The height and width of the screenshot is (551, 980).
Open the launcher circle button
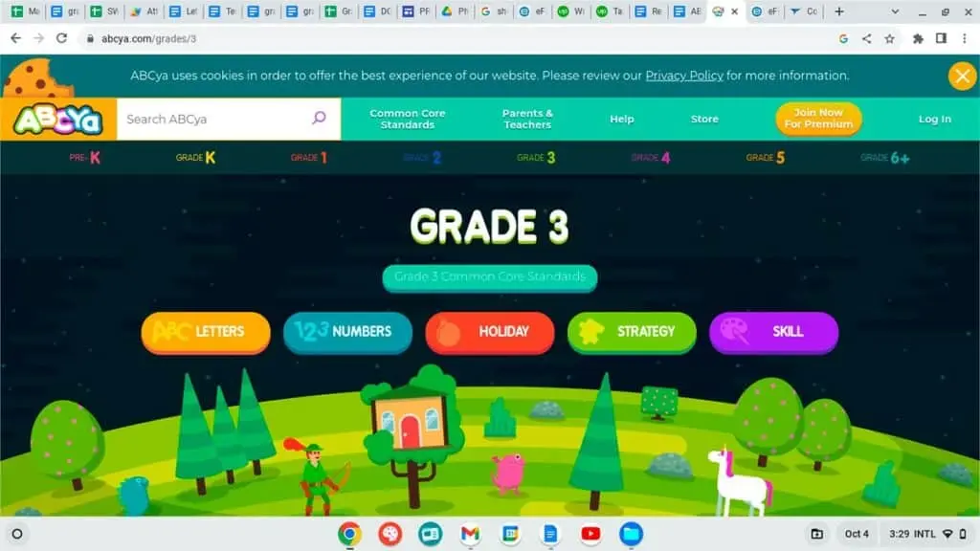17,534
